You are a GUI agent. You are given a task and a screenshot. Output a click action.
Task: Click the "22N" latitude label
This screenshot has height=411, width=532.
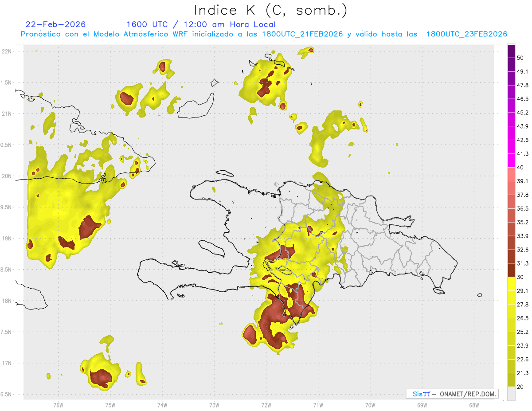[6, 51]
